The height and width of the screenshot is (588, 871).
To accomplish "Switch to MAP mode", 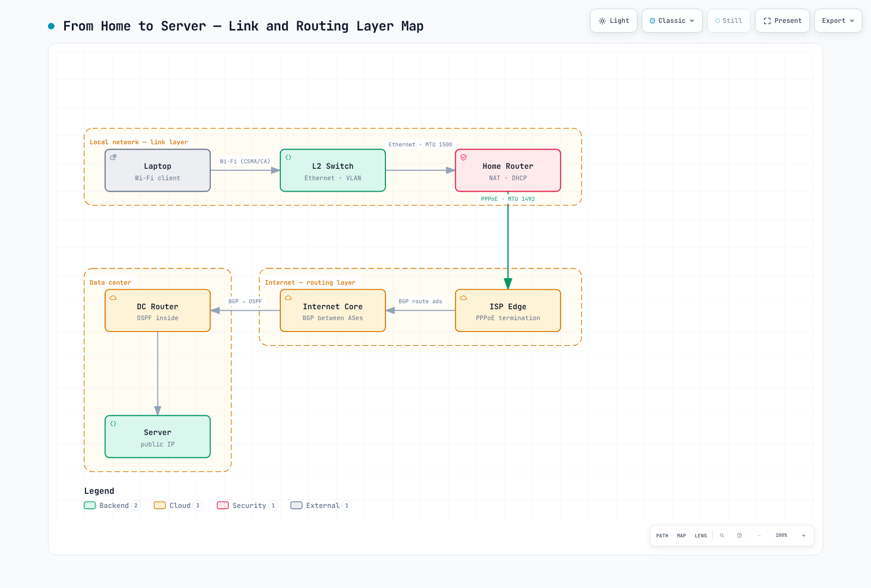I will coord(682,536).
